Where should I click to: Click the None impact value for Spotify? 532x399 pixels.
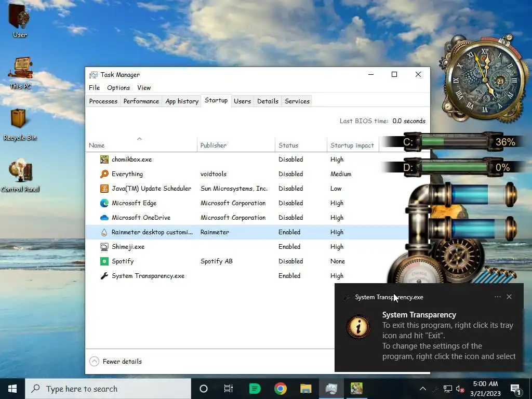(338, 261)
